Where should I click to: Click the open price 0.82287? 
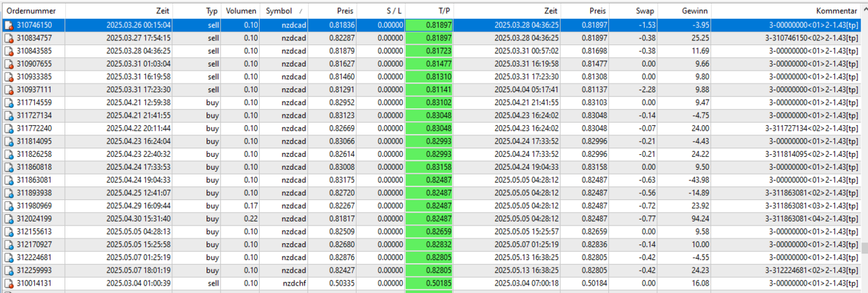pyautogui.click(x=342, y=38)
